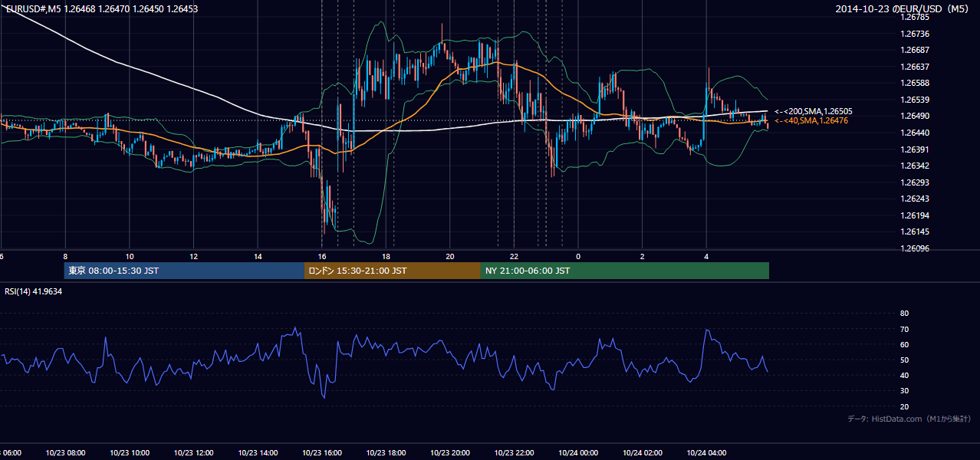Click the bottom time label 10/23 10:00
The height and width of the screenshot is (460, 980).
[x=129, y=453]
